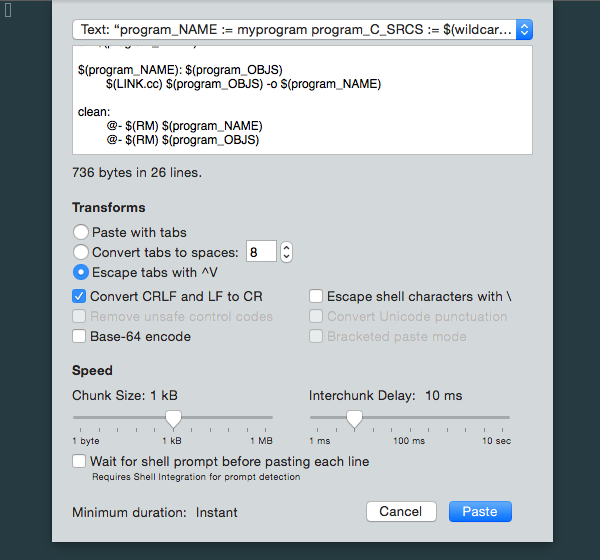Click the 'clean:' line in preview
600x560 pixels.
pos(94,112)
